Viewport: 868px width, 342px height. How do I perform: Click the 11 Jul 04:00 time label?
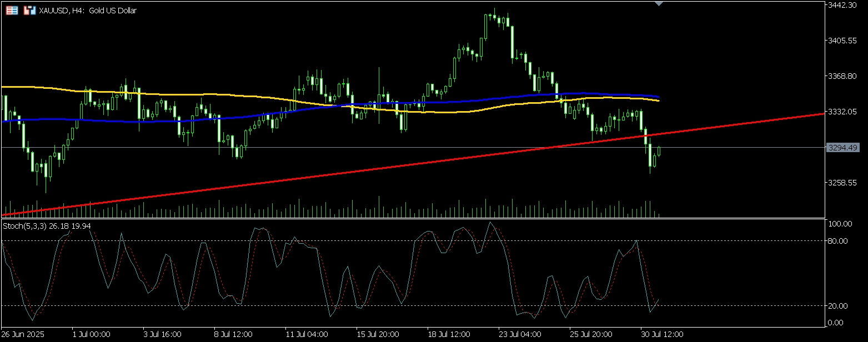(x=307, y=335)
